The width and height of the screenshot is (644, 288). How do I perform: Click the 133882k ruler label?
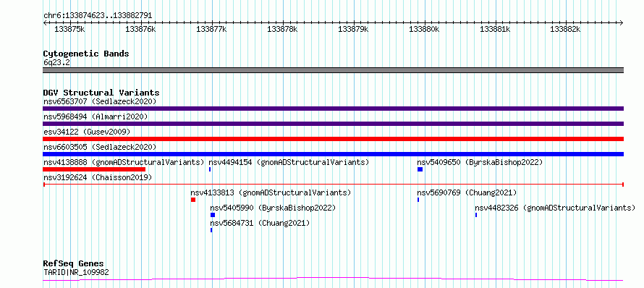566,29
